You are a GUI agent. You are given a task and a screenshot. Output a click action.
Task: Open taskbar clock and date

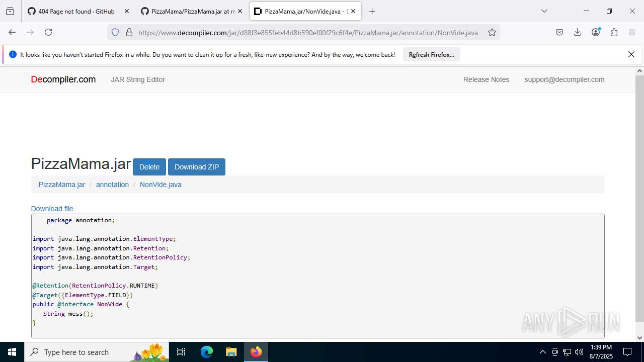[601, 352]
